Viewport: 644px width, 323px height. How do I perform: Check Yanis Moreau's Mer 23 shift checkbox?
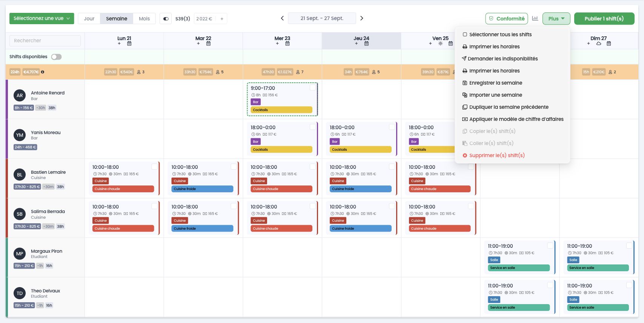[x=313, y=127]
